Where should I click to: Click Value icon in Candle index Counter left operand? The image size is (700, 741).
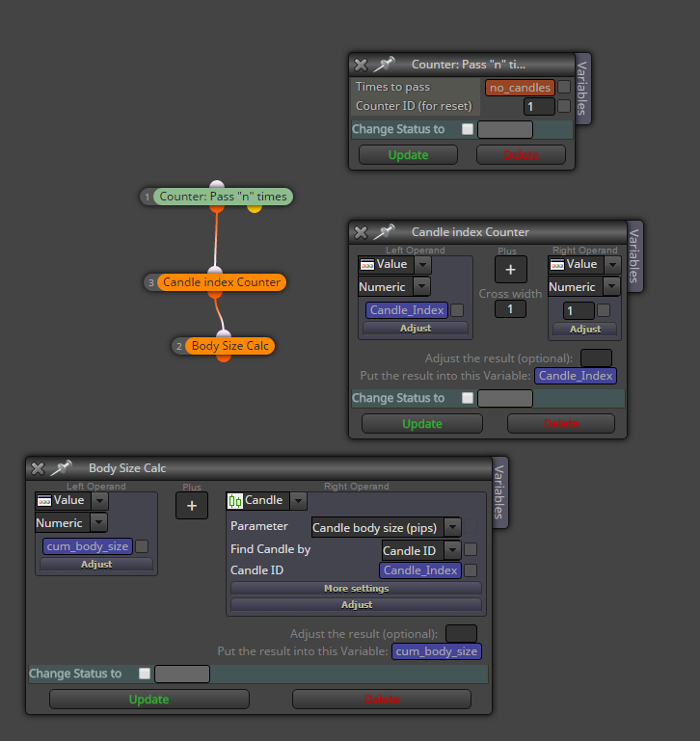367,265
